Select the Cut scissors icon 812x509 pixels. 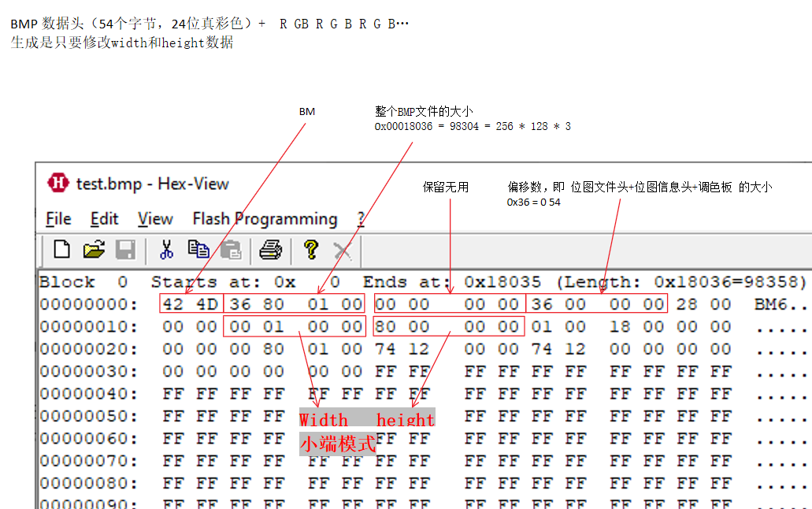coord(168,249)
